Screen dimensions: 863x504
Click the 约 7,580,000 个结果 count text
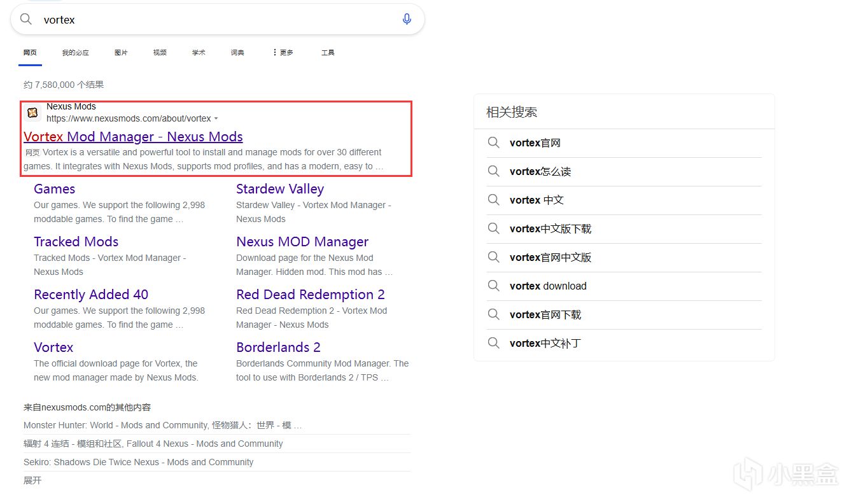64,85
